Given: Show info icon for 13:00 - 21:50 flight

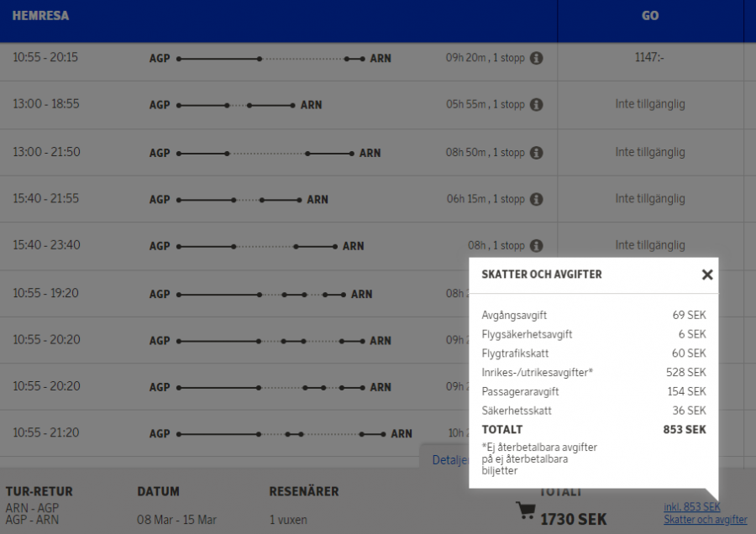Looking at the screenshot, I should click(536, 153).
